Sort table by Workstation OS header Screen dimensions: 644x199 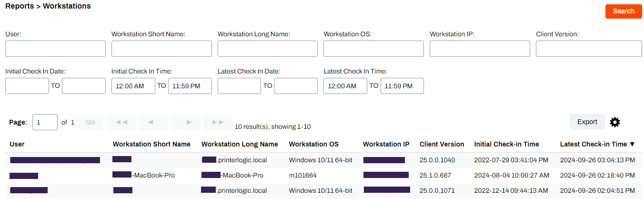tap(314, 144)
